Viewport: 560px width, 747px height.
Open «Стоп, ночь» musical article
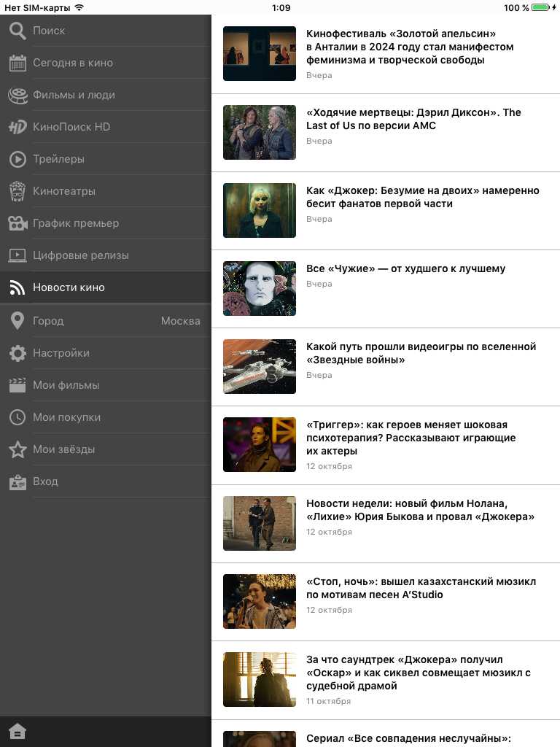386,602
